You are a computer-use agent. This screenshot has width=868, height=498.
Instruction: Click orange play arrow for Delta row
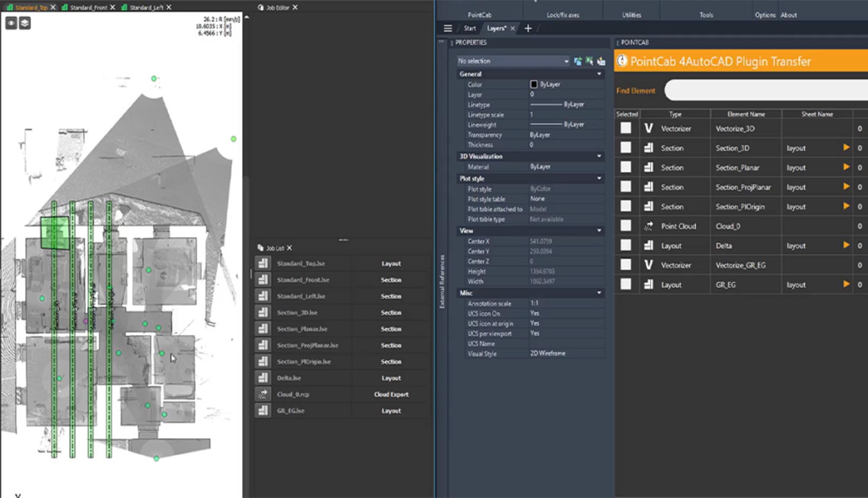point(846,245)
